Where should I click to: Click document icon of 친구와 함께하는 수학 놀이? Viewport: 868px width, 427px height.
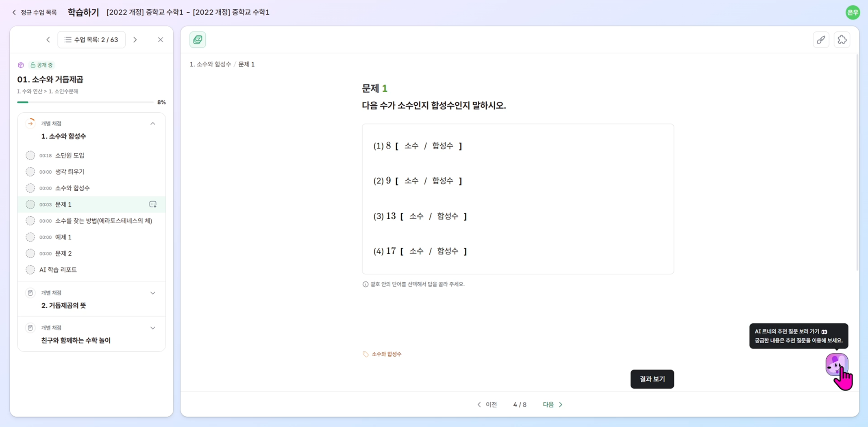point(30,328)
